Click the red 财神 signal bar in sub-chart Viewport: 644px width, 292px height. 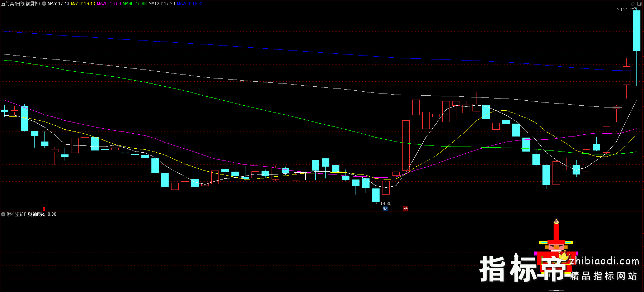click(x=556, y=232)
